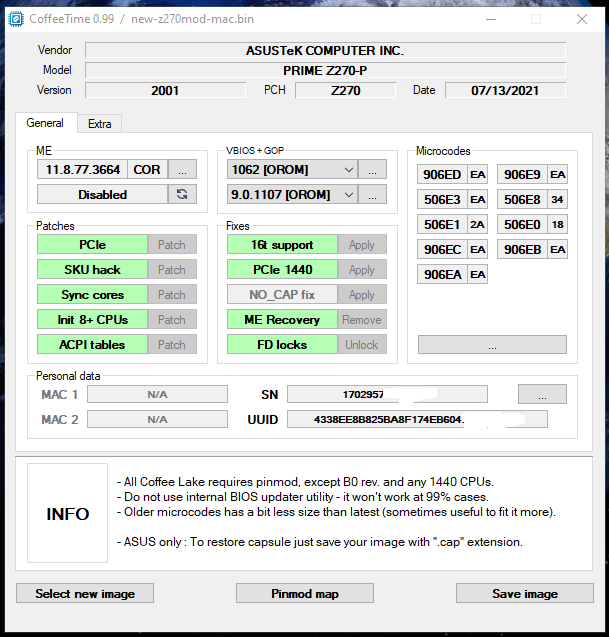Click Patch button for ACPI tables
Screen dimensions: 609x637
point(172,344)
